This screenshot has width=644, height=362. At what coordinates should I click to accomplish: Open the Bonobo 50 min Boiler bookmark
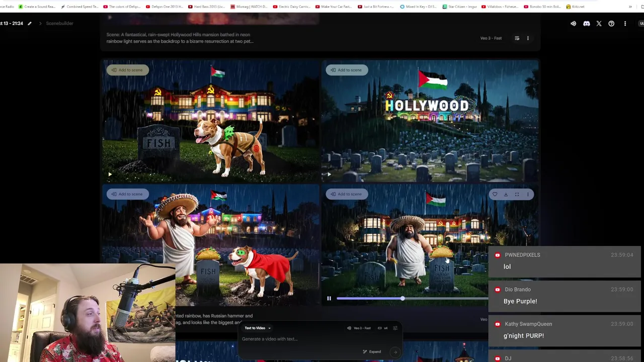(x=542, y=7)
